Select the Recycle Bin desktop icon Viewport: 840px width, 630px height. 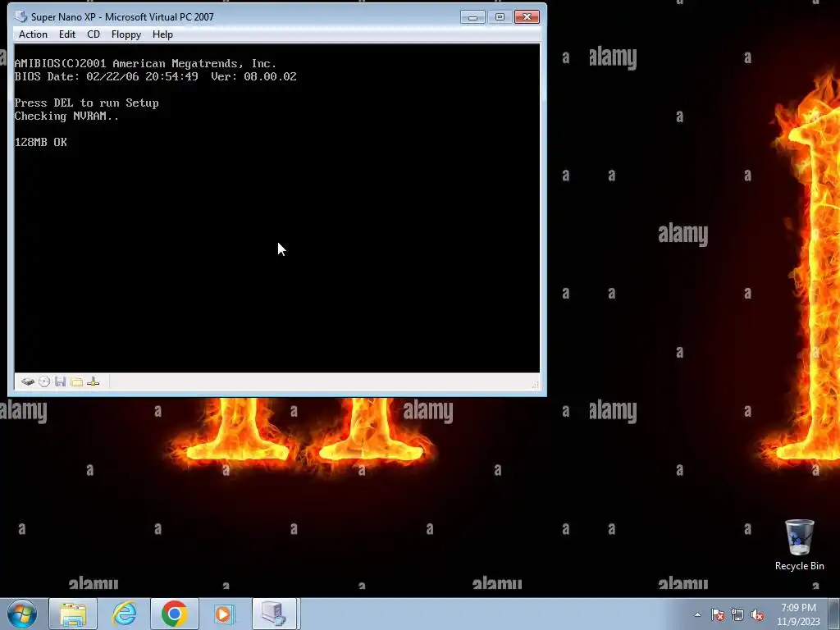pos(799,545)
